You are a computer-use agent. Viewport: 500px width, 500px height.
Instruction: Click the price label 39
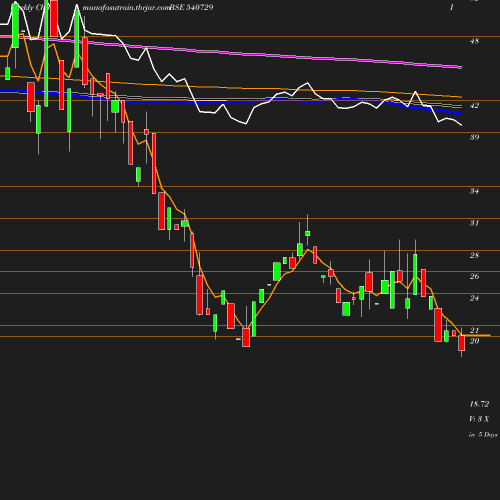click(474, 137)
